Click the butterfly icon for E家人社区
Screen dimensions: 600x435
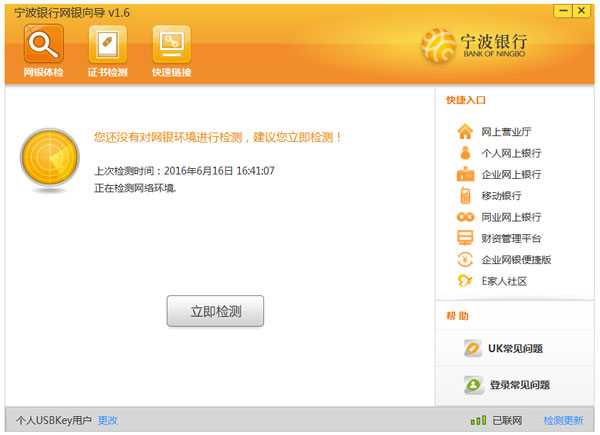[465, 281]
